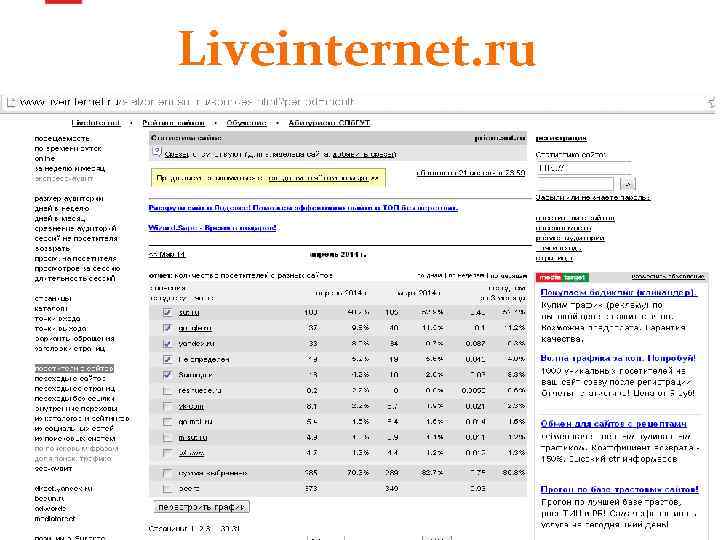This screenshot has width=720, height=540.
Task: Open 'дней в неделю' report
Action: click(x=62, y=208)
